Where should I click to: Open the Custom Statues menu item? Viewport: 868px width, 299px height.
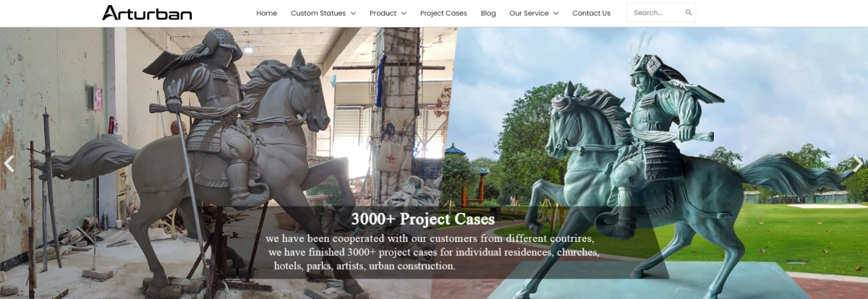point(318,13)
